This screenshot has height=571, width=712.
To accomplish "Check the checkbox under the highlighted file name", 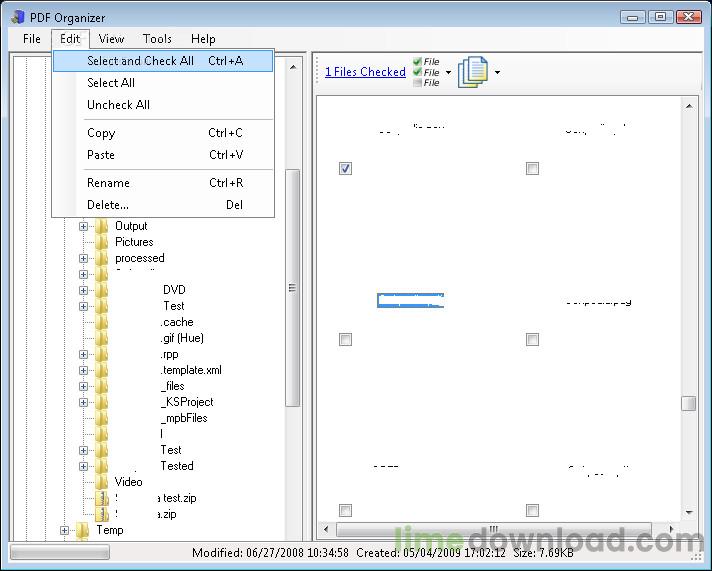I will click(x=345, y=339).
